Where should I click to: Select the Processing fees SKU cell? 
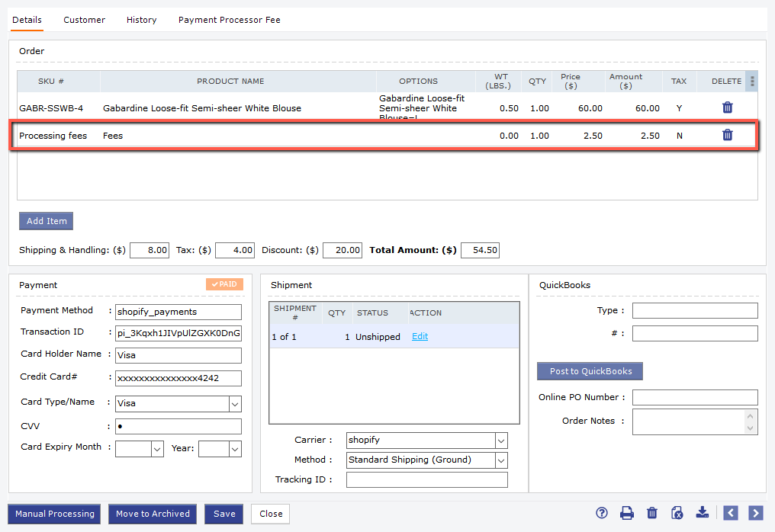[53, 136]
